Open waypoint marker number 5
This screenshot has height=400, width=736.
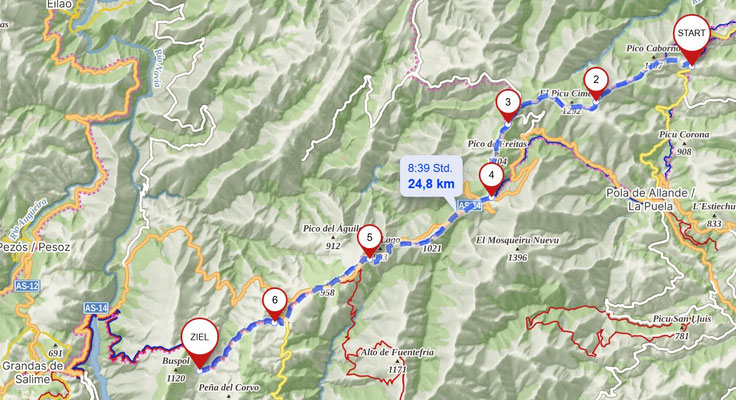[x=369, y=242]
